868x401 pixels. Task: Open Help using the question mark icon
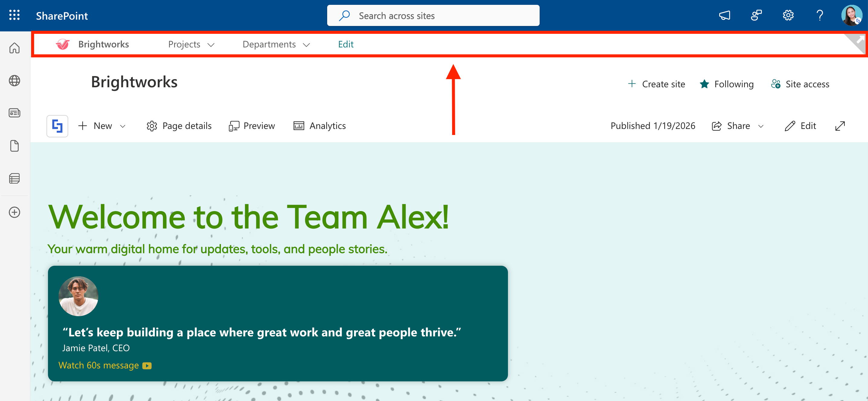[819, 15]
